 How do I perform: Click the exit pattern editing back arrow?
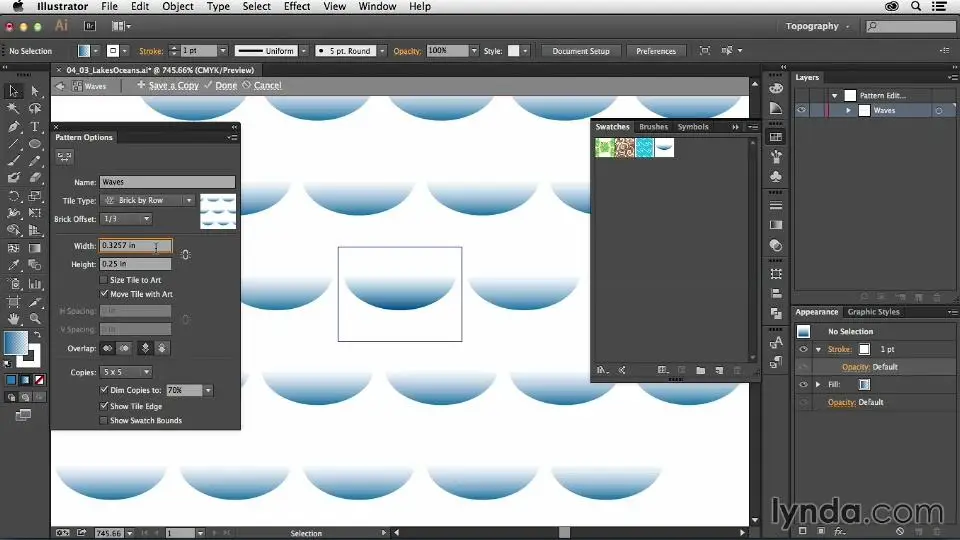(60, 86)
